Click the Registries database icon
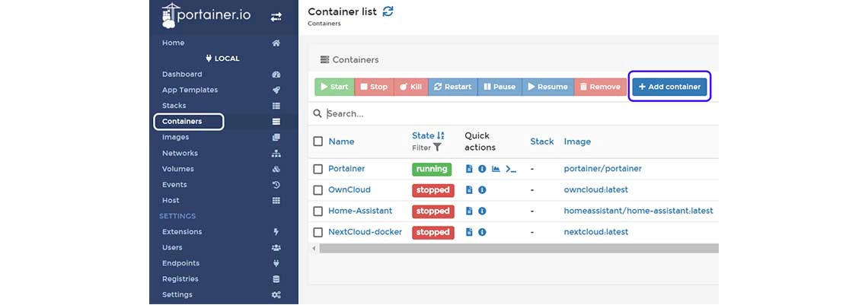The height and width of the screenshot is (305, 868). click(x=276, y=279)
